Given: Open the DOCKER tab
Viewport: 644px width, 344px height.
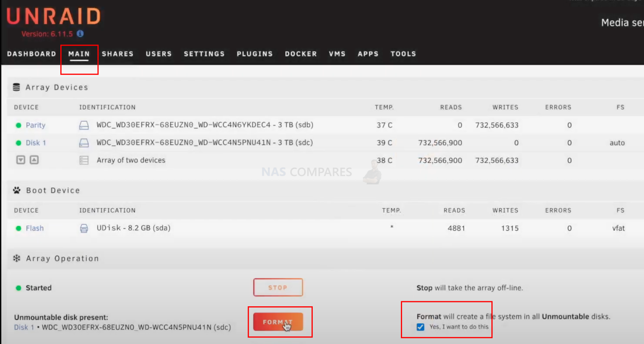Looking at the screenshot, I should coord(301,54).
